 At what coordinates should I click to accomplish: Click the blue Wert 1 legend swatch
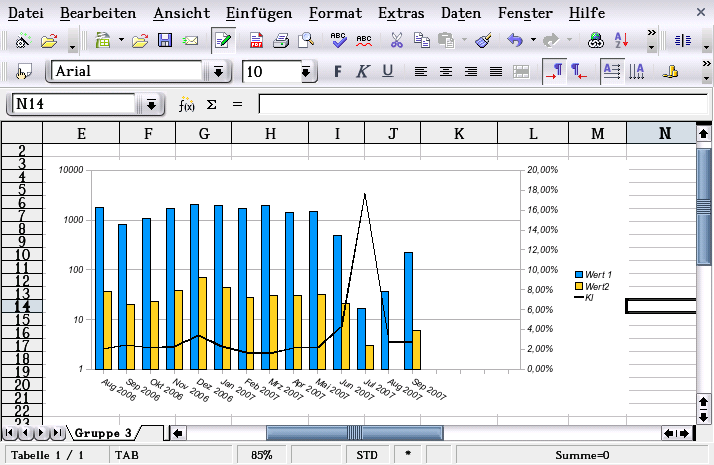point(578,274)
